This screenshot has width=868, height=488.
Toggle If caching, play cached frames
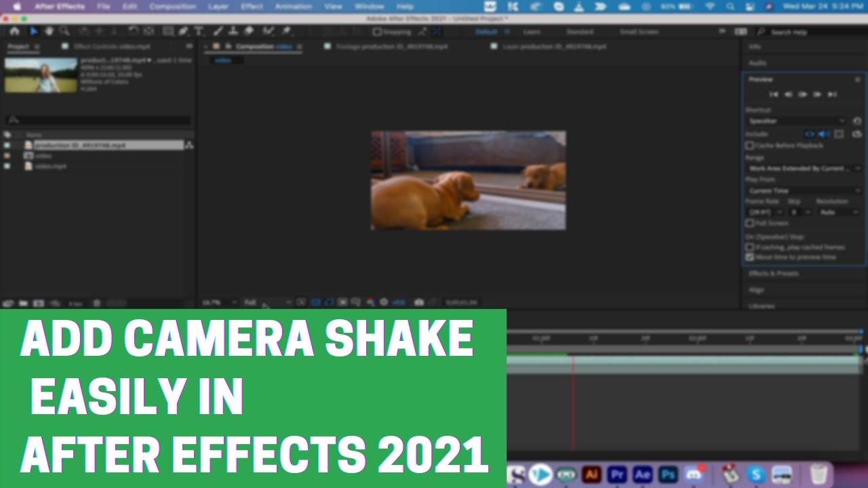pos(749,247)
